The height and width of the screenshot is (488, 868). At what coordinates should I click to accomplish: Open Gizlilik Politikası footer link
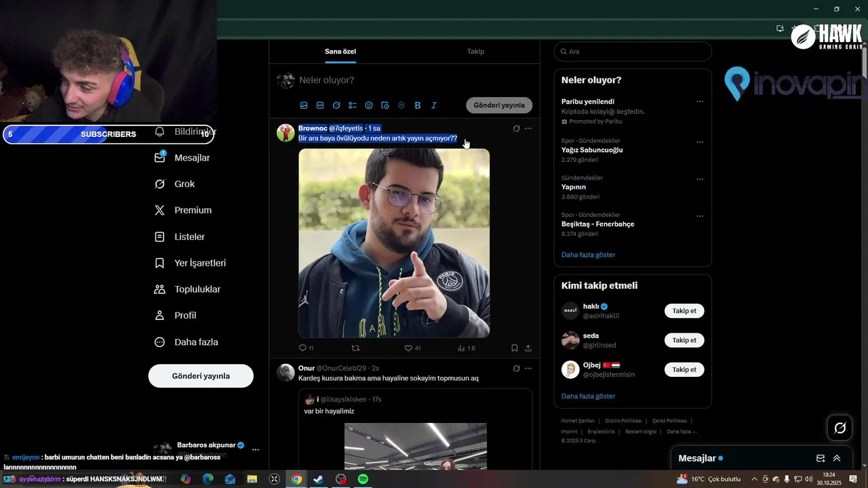click(x=622, y=421)
